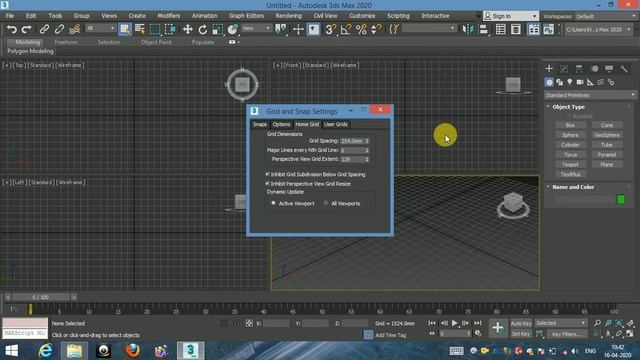Screen dimensions: 640x360
Task: Open the reference coordinate View dropdown
Action: pyautogui.click(x=256, y=28)
